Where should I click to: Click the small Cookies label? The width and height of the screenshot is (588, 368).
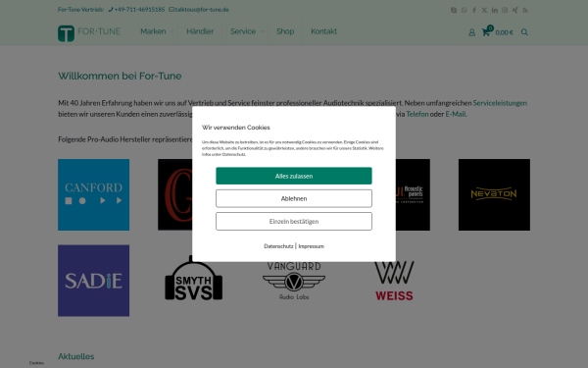[36, 363]
